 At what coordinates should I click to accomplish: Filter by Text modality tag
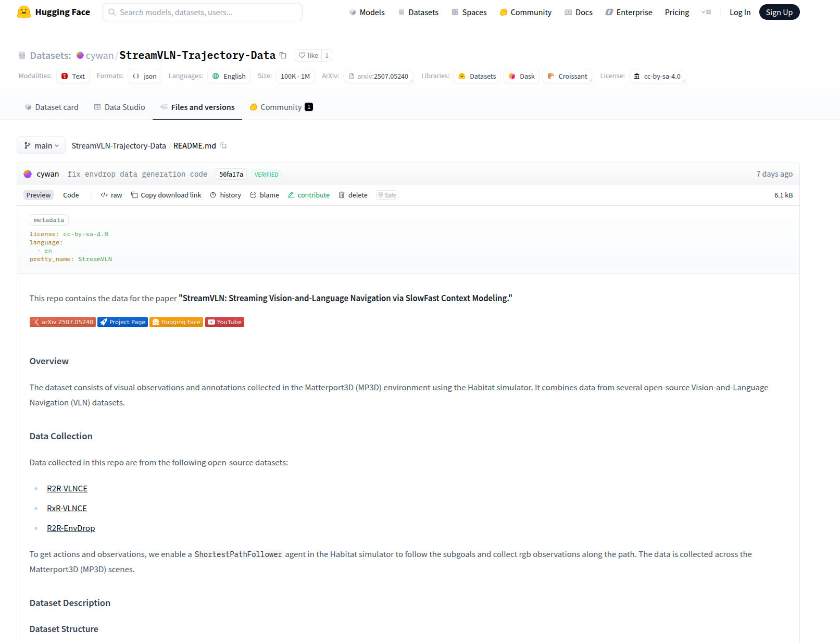[73, 76]
